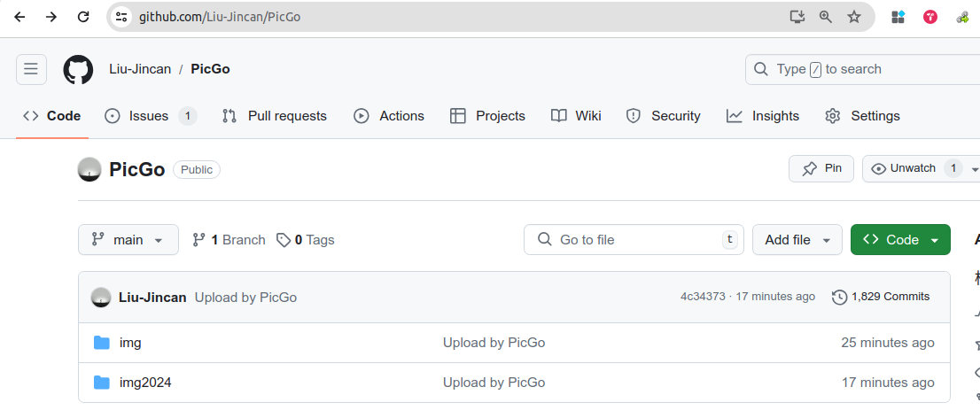Open the Projects tab

(x=487, y=116)
